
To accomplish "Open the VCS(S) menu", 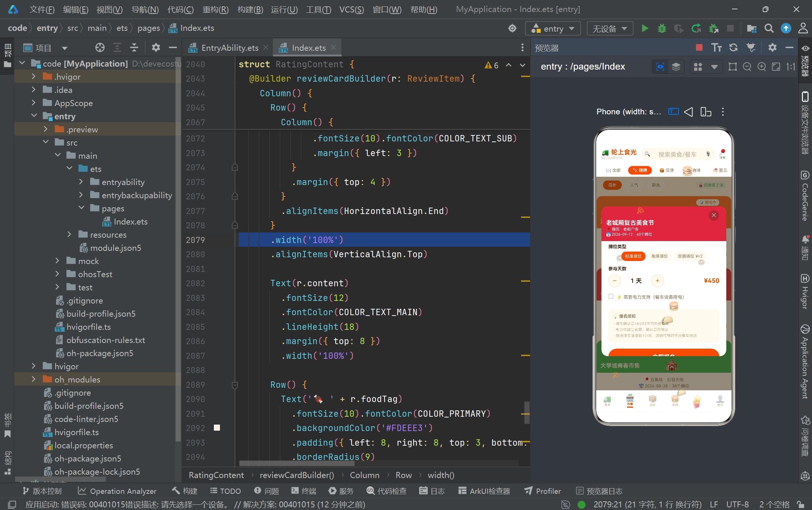I will [x=351, y=9].
